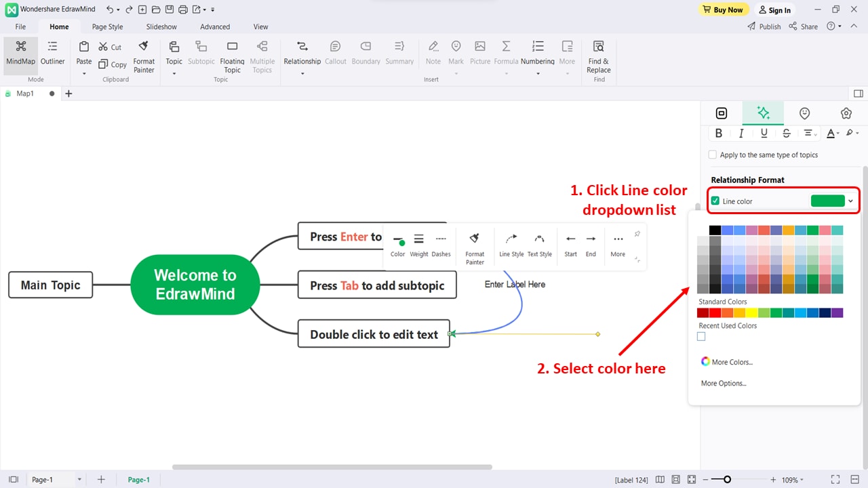Open the first tab icon in the right panel
This screenshot has width=868, height=488.
(722, 113)
